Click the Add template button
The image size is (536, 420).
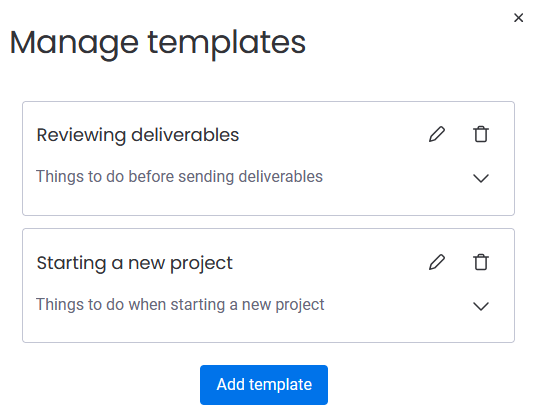click(x=264, y=385)
